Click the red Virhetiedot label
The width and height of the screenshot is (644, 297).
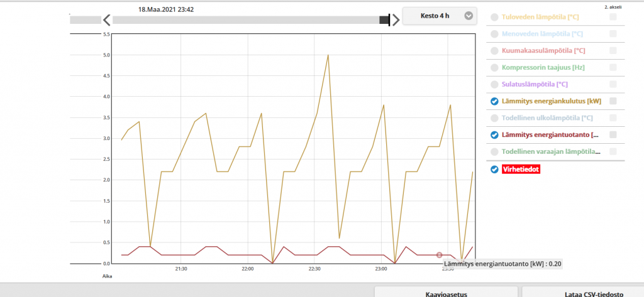tap(521, 170)
